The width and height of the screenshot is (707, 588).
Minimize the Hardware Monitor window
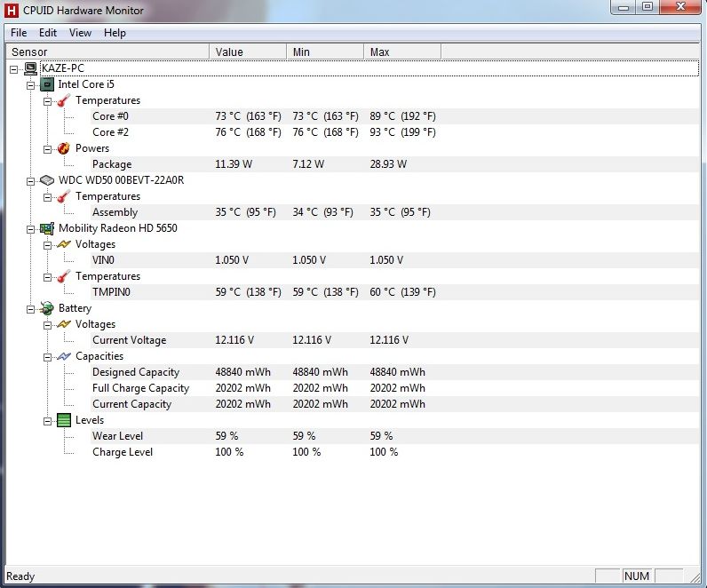pyautogui.click(x=624, y=8)
